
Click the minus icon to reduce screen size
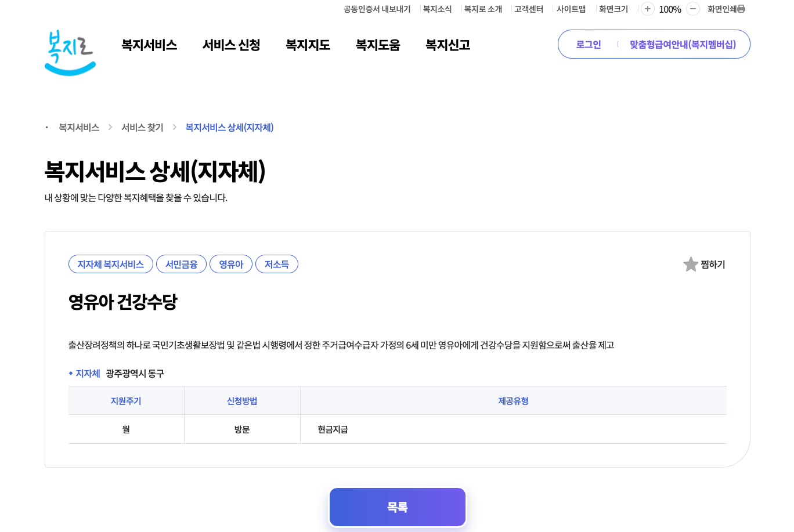[692, 9]
